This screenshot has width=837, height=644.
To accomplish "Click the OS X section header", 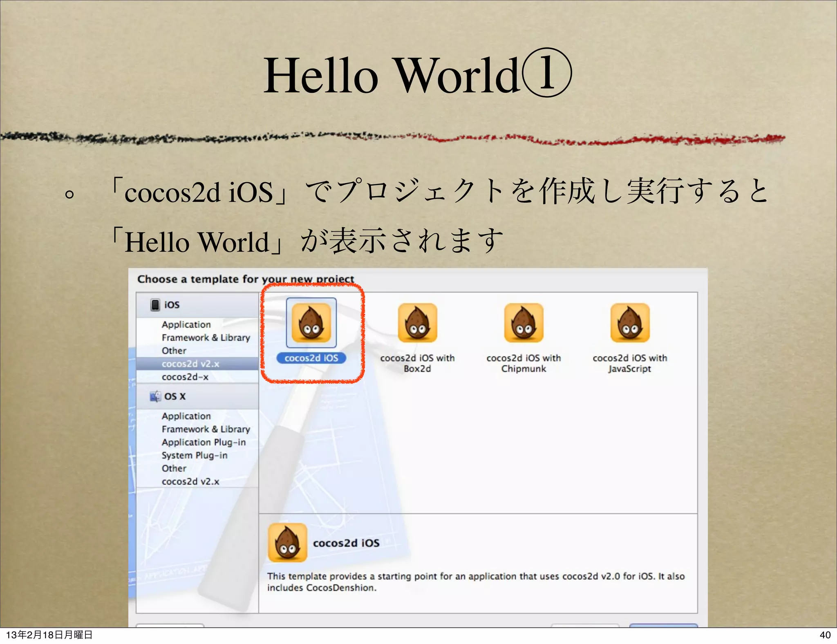I will pyautogui.click(x=197, y=396).
